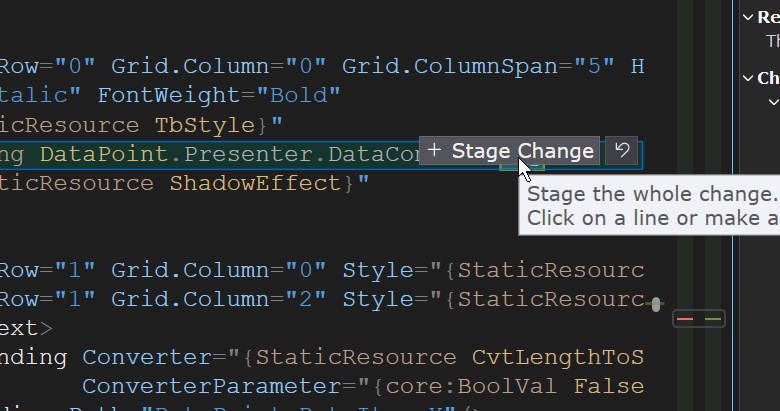
Task: Click the plus icon beside Stage Change
Action: (434, 150)
